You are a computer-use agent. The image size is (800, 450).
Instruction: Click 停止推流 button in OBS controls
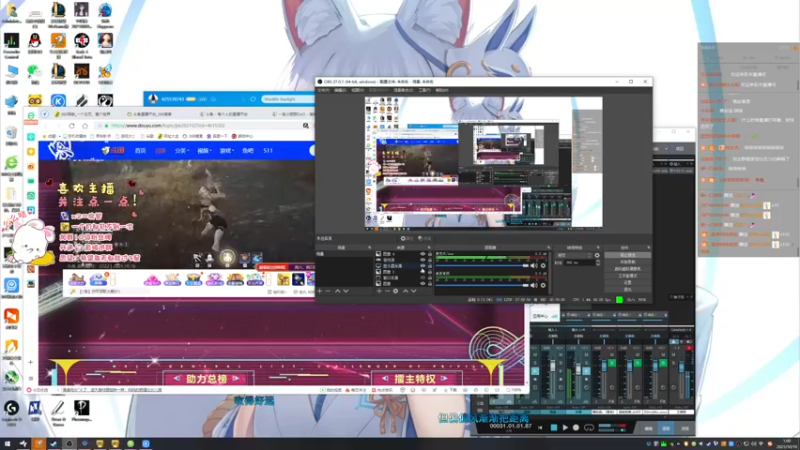627,255
